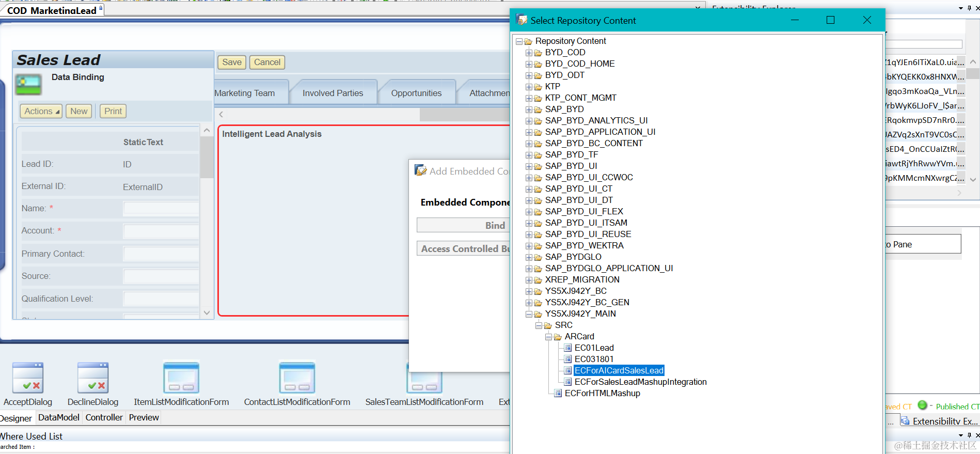Open the Controller view tab

tap(104, 417)
